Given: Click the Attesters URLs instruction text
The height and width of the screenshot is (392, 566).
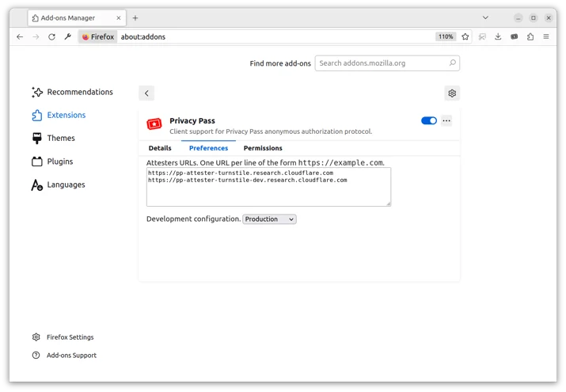Looking at the screenshot, I should tap(265, 162).
